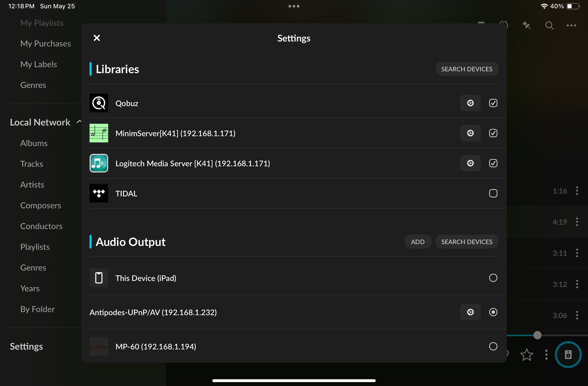Open MinimServer settings gear
The width and height of the screenshot is (588, 386).
470,133
